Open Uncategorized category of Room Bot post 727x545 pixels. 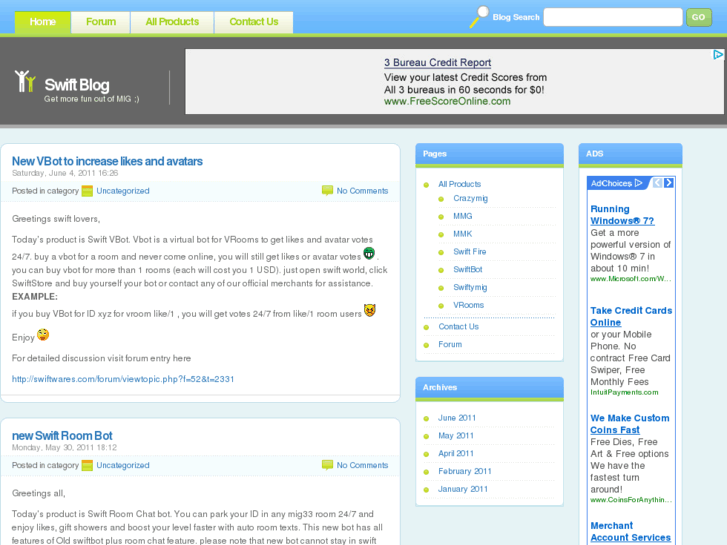pos(123,465)
